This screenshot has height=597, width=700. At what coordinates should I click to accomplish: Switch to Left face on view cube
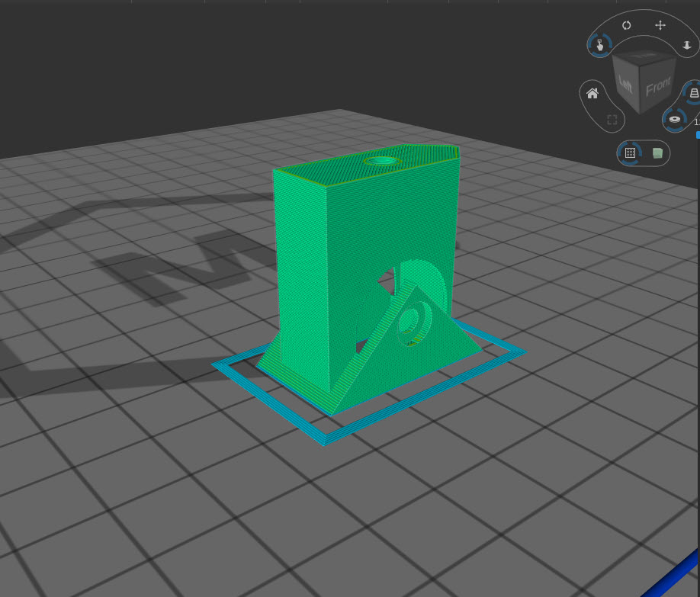625,83
